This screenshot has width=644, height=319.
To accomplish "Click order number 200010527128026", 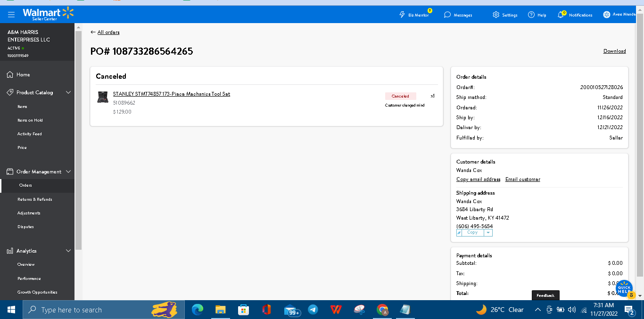I will [602, 87].
